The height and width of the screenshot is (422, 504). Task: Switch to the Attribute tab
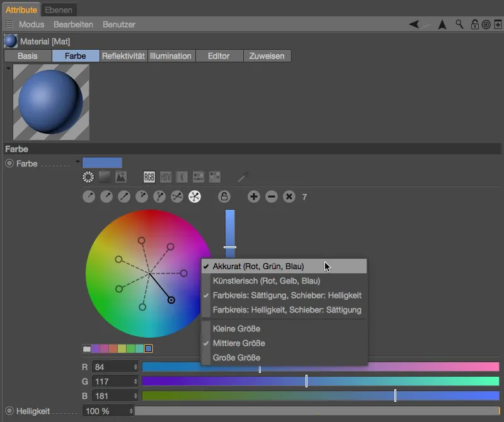click(21, 9)
